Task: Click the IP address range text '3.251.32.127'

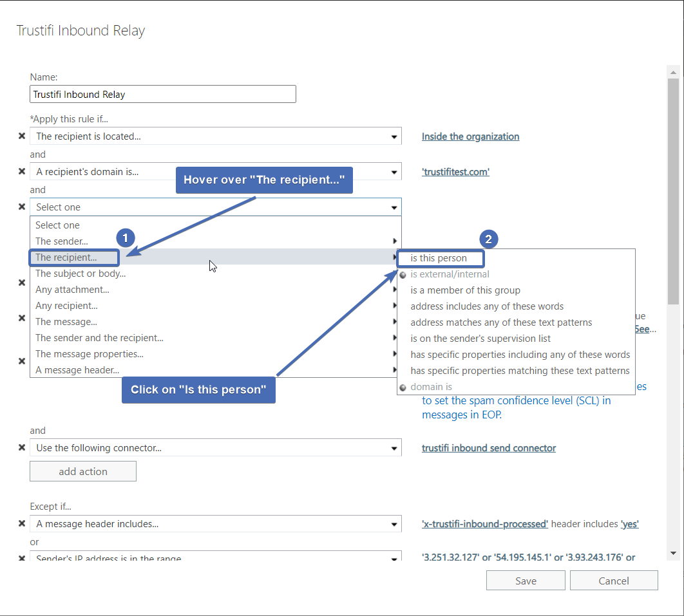Action: click(450, 557)
